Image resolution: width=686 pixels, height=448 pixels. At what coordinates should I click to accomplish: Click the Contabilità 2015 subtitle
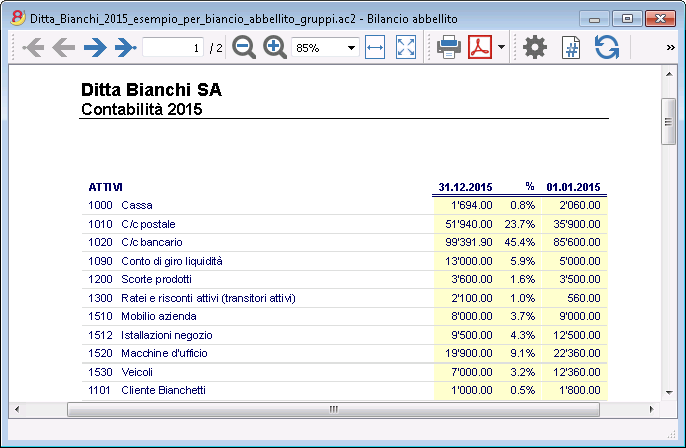142,109
